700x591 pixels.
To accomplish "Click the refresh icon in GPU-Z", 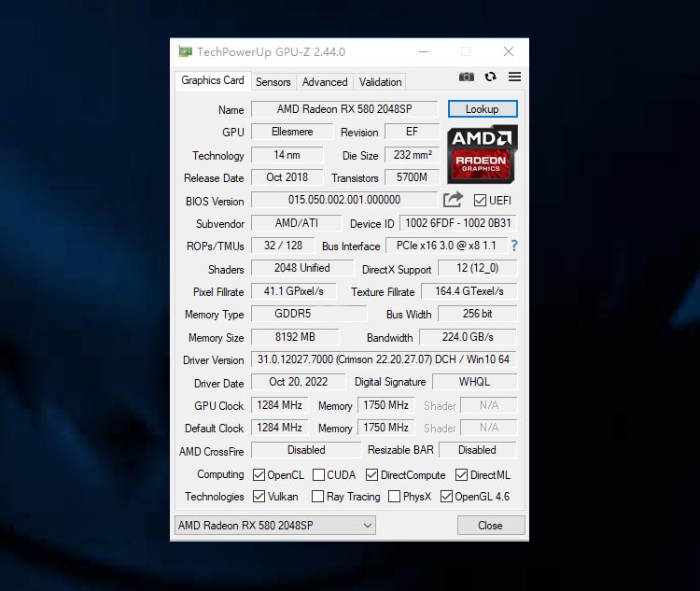I will [x=490, y=77].
